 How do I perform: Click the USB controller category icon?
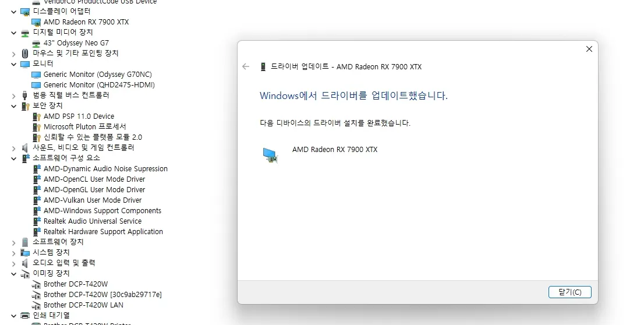[x=24, y=96]
